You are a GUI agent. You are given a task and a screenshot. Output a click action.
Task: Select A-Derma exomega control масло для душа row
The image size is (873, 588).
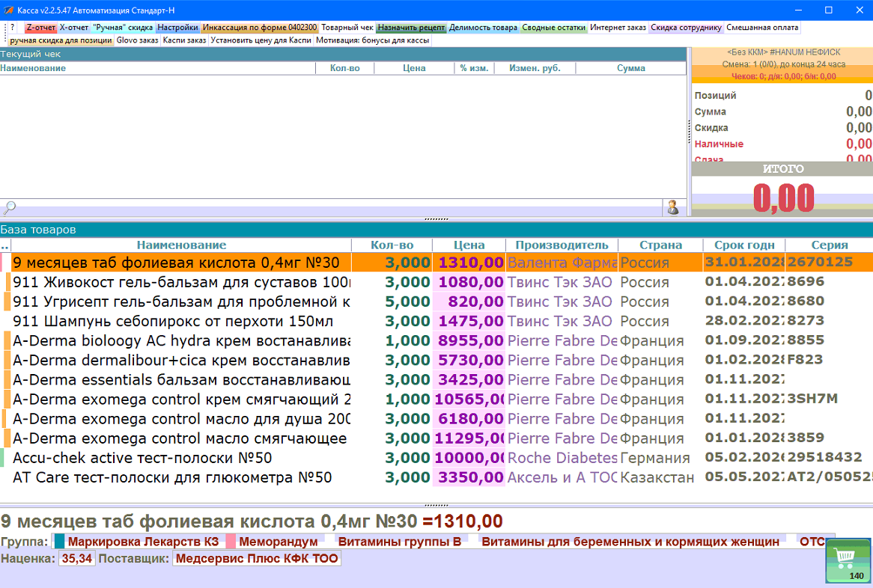tap(436, 418)
